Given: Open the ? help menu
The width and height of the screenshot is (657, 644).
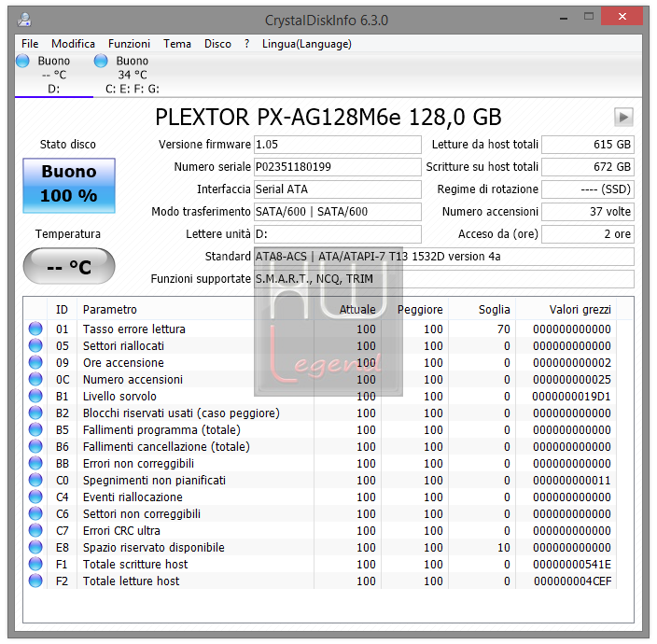Looking at the screenshot, I should tap(246, 44).
